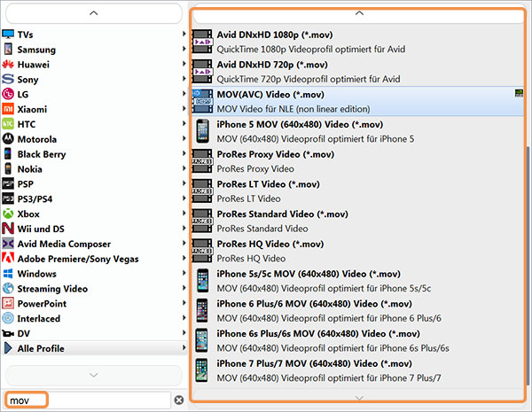Image resolution: width=532 pixels, height=412 pixels.
Task: Click the Samsung phone icon
Action: [x=8, y=49]
